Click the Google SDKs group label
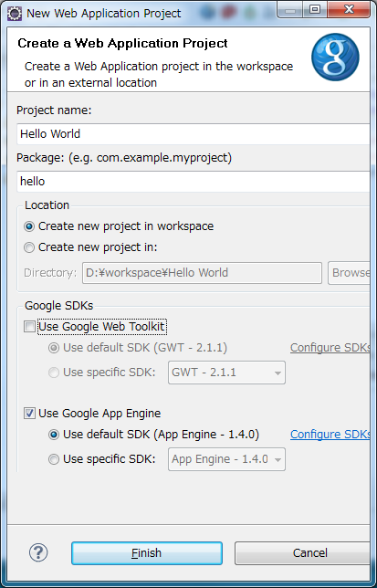The image size is (377, 588). (x=58, y=306)
